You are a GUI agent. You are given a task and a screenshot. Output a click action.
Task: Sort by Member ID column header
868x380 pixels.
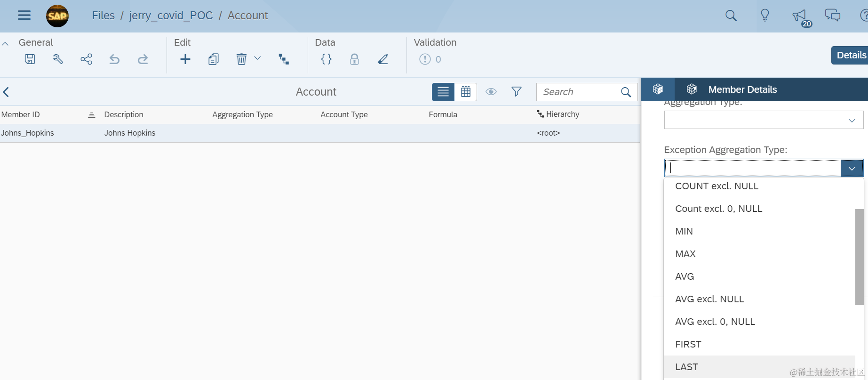(x=21, y=114)
